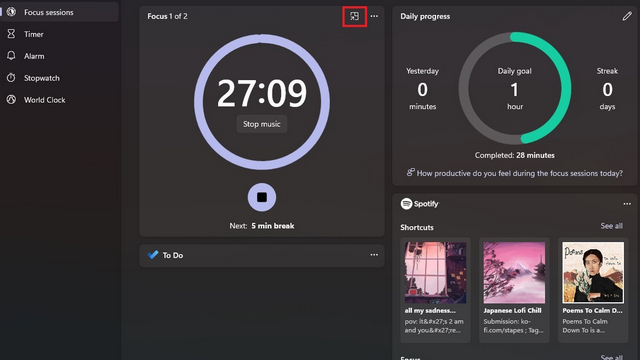
Task: Click the Focus sessions sidebar icon
Action: tap(11, 12)
